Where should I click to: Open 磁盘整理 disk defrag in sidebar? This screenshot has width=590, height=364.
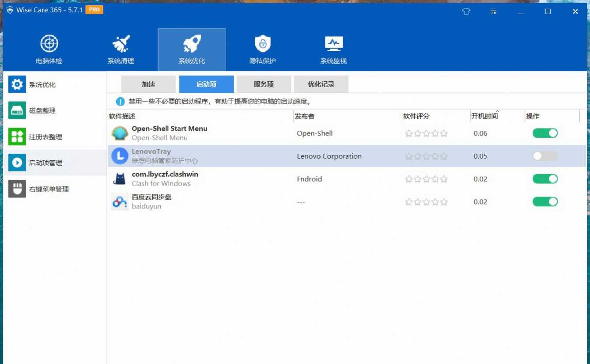coord(55,110)
